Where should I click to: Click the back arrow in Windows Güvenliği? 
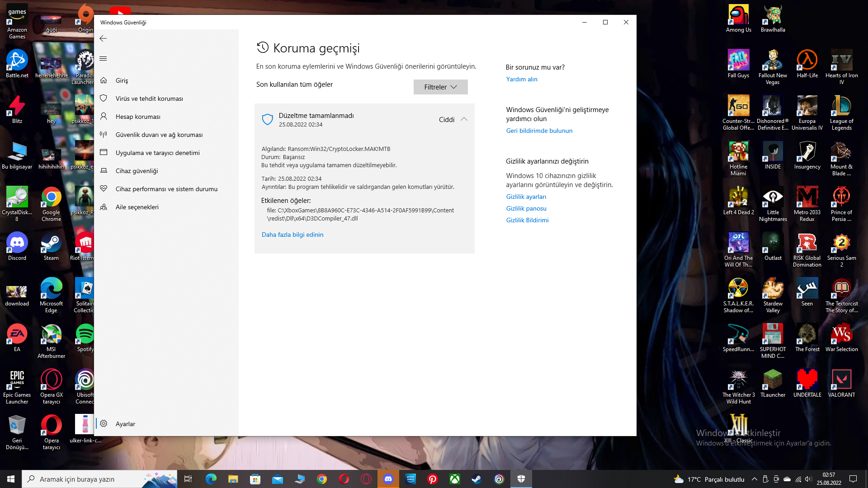pyautogui.click(x=103, y=38)
